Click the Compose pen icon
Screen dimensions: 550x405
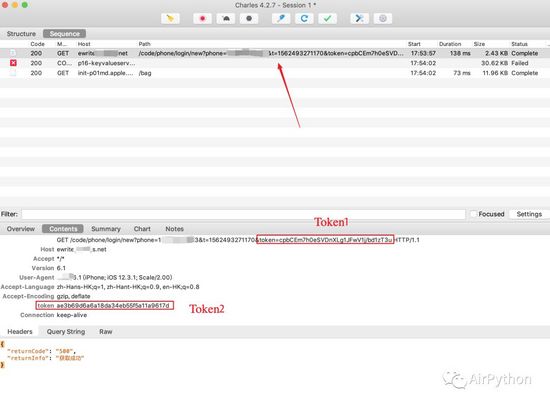click(281, 19)
